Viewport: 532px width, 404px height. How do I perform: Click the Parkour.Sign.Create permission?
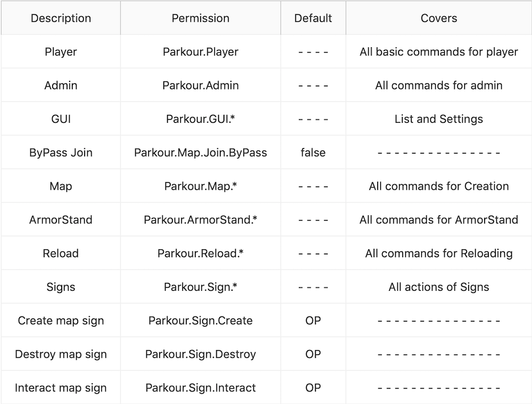[x=201, y=321]
